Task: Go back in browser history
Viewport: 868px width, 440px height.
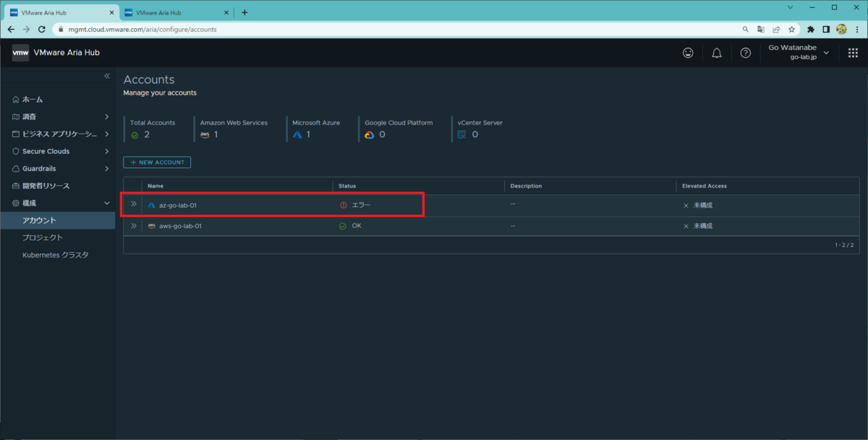Action: point(11,30)
